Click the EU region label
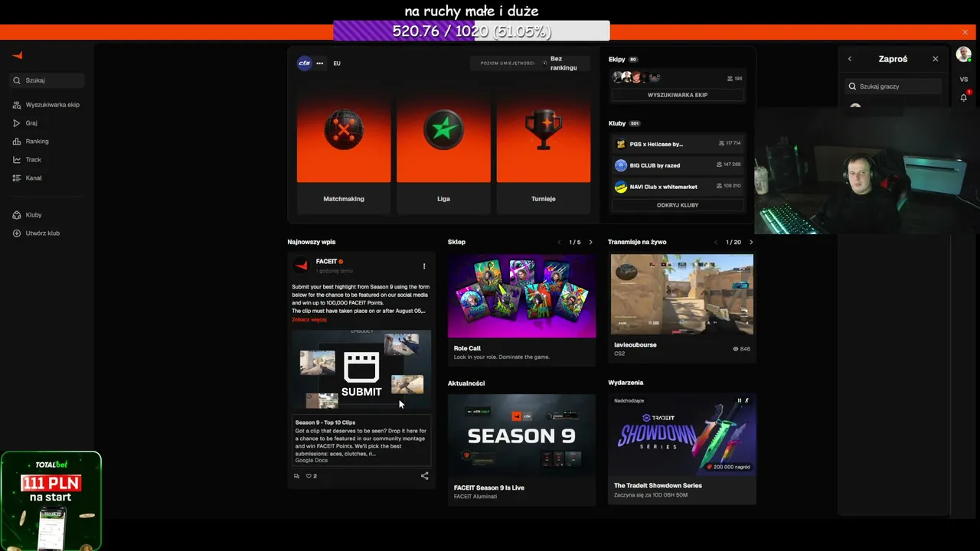 (x=337, y=64)
